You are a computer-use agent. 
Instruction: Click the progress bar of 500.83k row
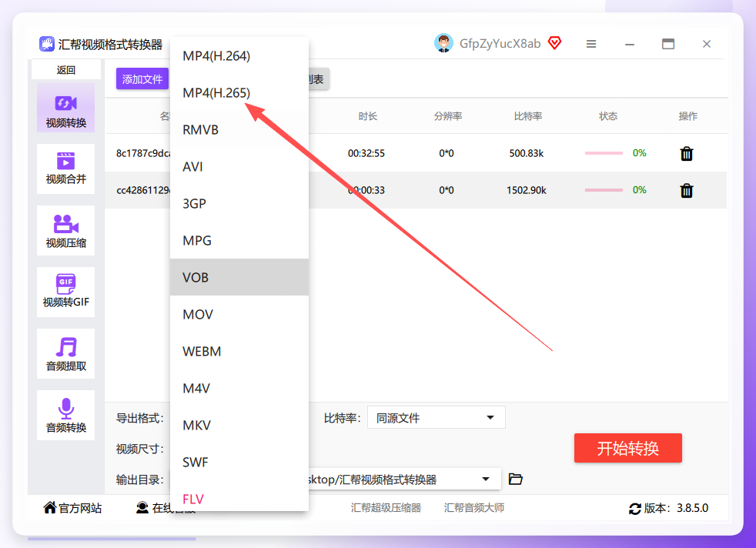pos(604,153)
